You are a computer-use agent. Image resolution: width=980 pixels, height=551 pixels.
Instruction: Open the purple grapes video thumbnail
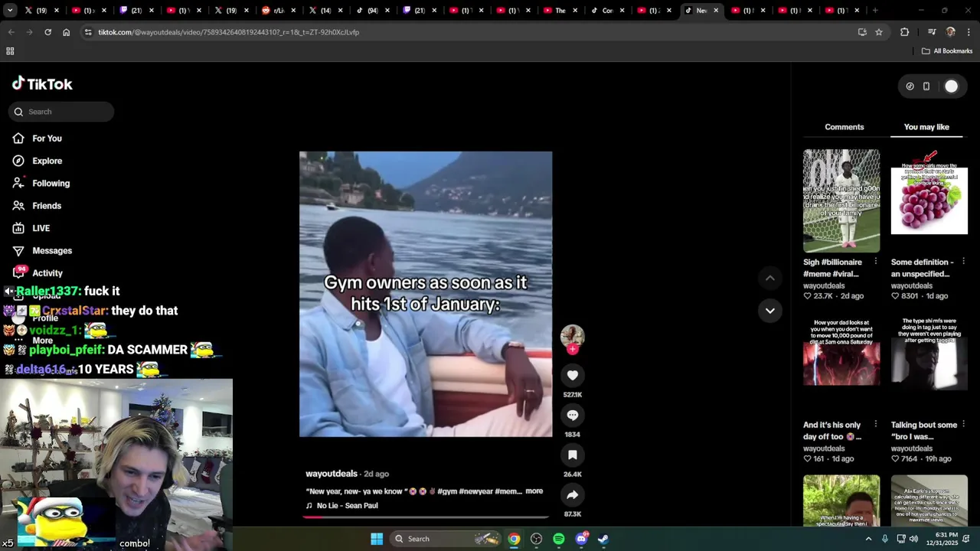click(929, 201)
